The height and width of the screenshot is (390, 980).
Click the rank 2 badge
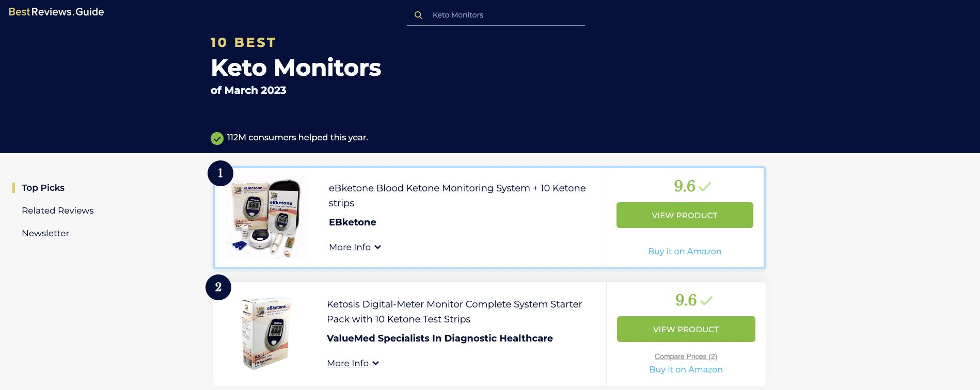tap(218, 287)
